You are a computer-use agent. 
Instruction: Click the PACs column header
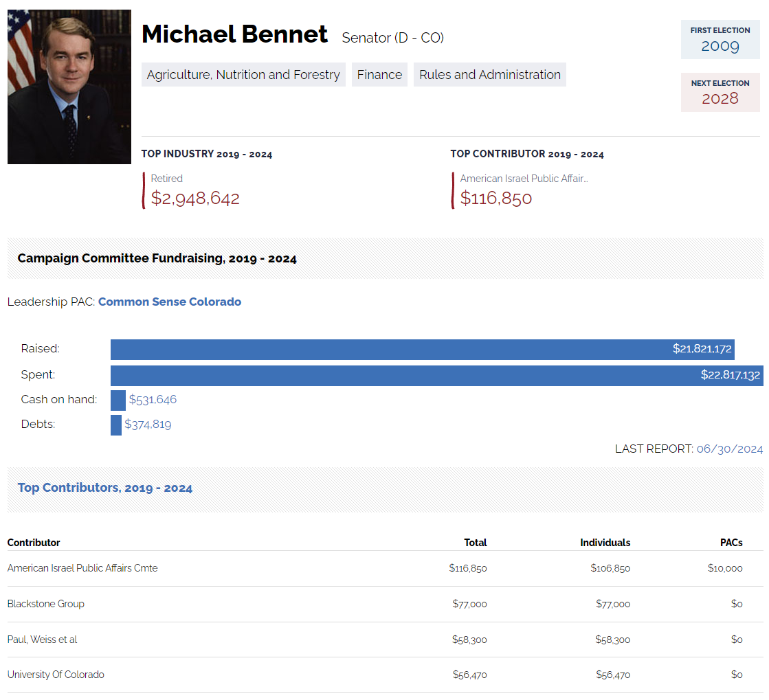(731, 543)
